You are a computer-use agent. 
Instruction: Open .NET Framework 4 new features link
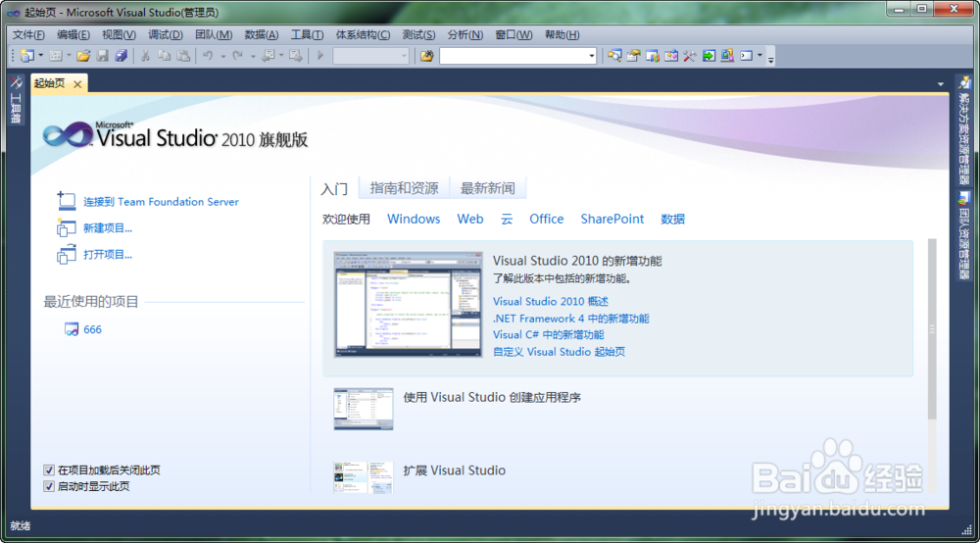click(x=571, y=318)
